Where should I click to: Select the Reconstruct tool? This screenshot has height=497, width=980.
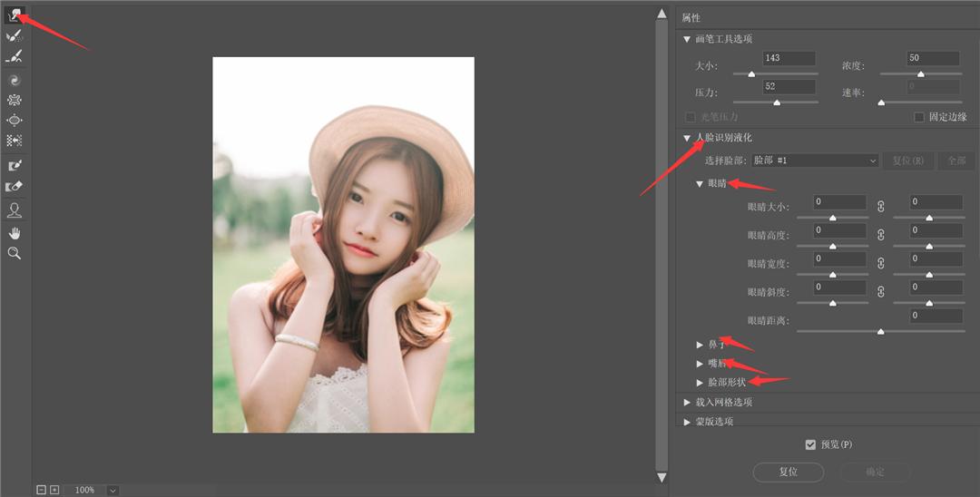pos(15,35)
